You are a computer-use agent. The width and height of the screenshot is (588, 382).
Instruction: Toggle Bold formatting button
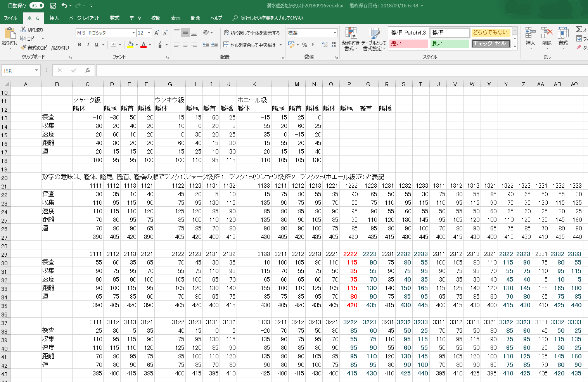pyautogui.click(x=80, y=45)
